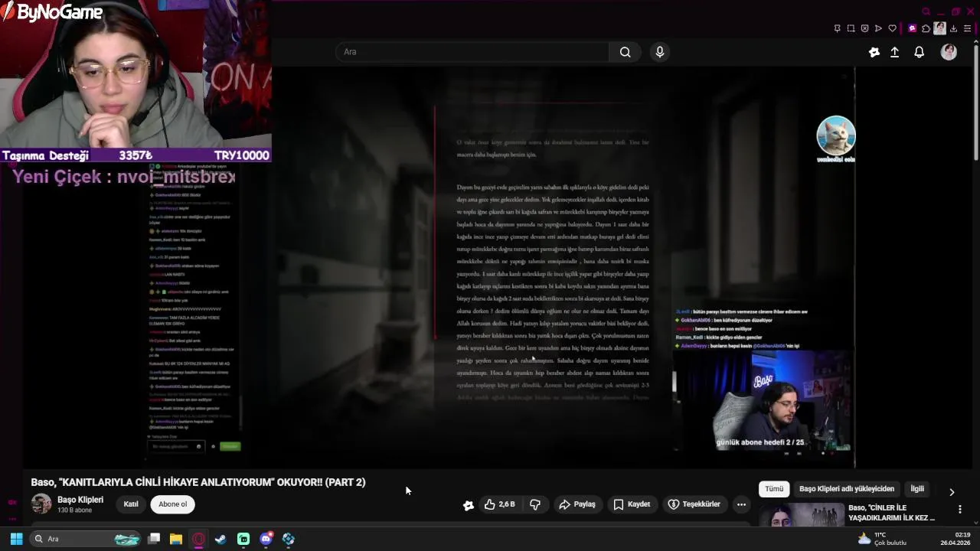Open the browser downloads icon

pyautogui.click(x=953, y=28)
